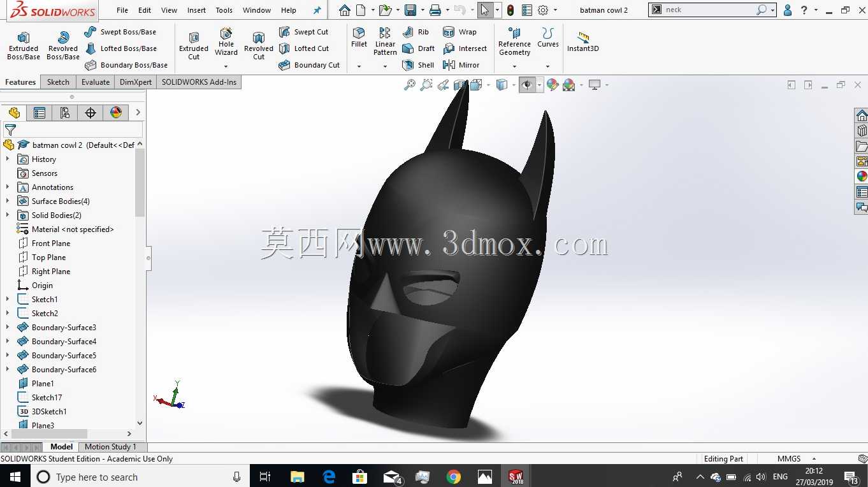Select the Boundary Cut tool
The width and height of the screenshot is (868, 487).
tap(309, 65)
